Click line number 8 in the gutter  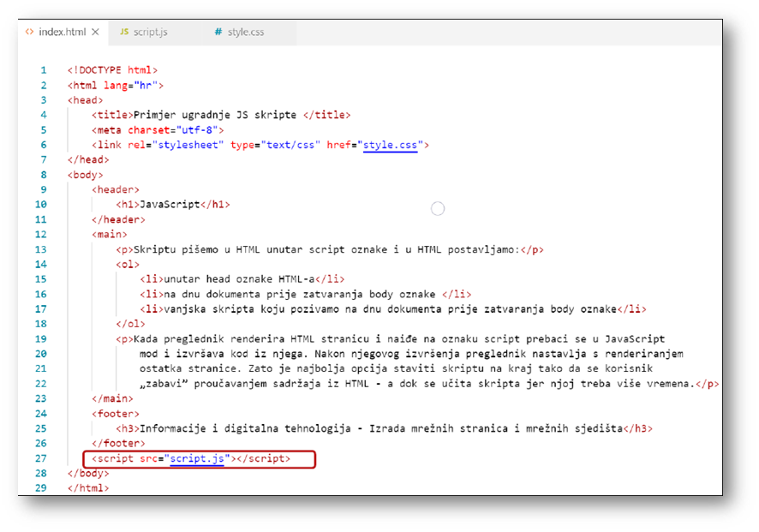[x=44, y=175]
